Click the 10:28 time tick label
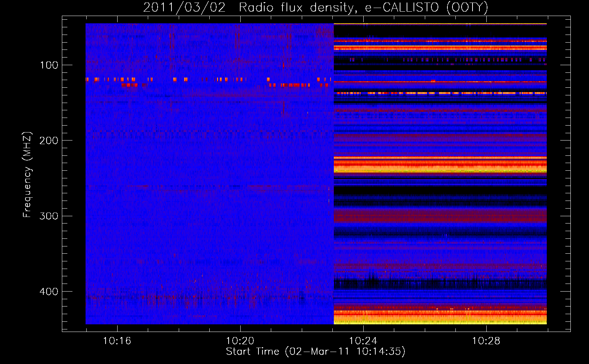This screenshot has width=589, height=364. [486, 341]
